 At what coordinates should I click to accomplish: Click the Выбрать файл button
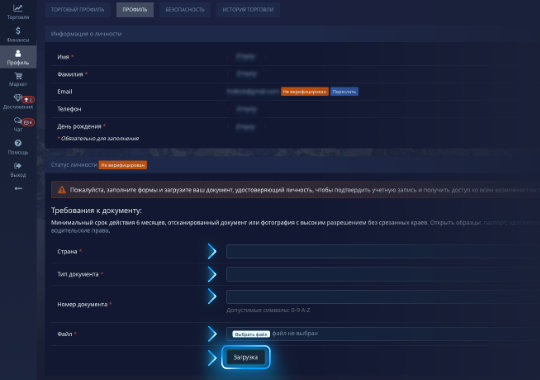tap(251, 334)
